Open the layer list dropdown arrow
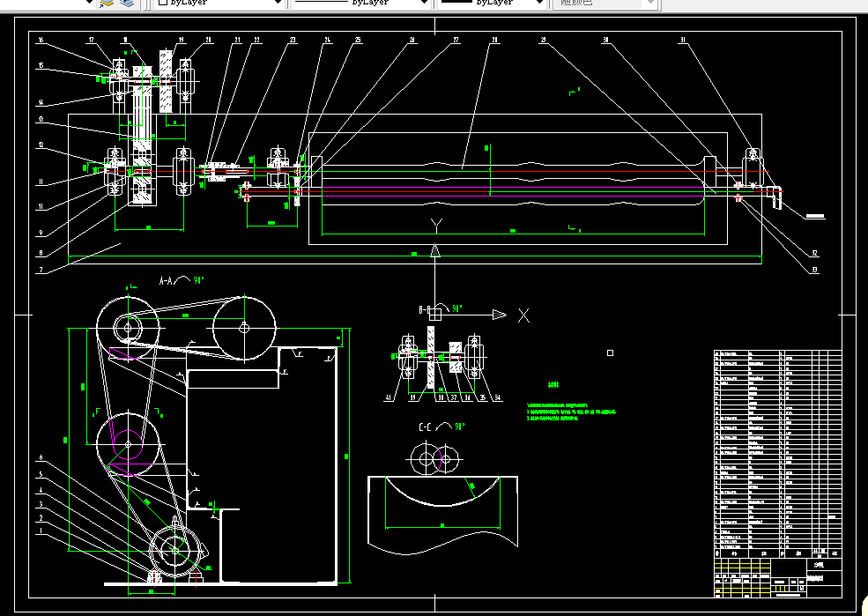The height and width of the screenshot is (616, 868). (89, 3)
